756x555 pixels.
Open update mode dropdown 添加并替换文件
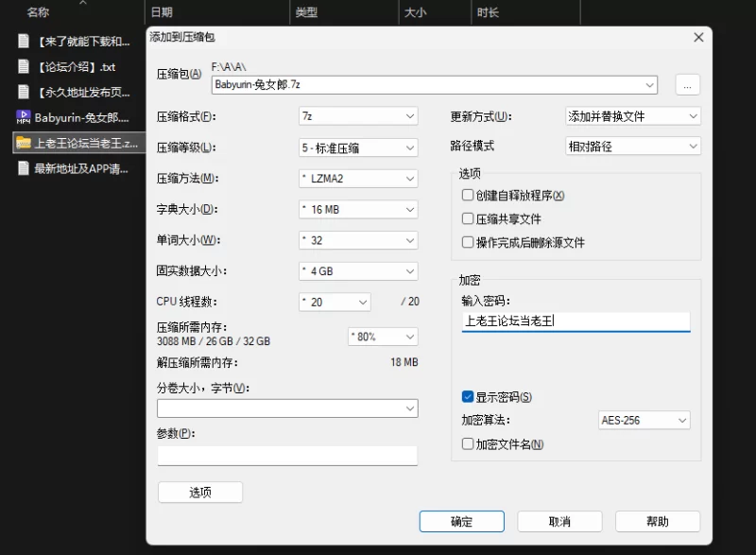tap(632, 116)
